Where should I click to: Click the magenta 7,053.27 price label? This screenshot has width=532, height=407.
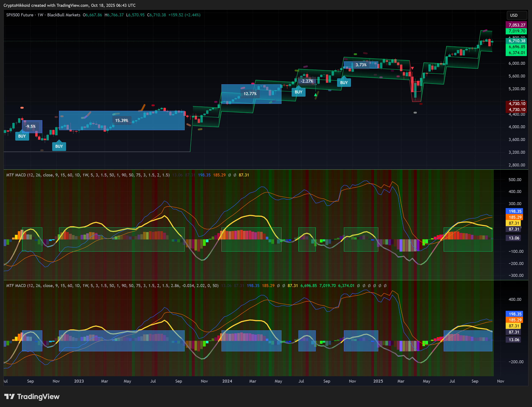(x=517, y=25)
